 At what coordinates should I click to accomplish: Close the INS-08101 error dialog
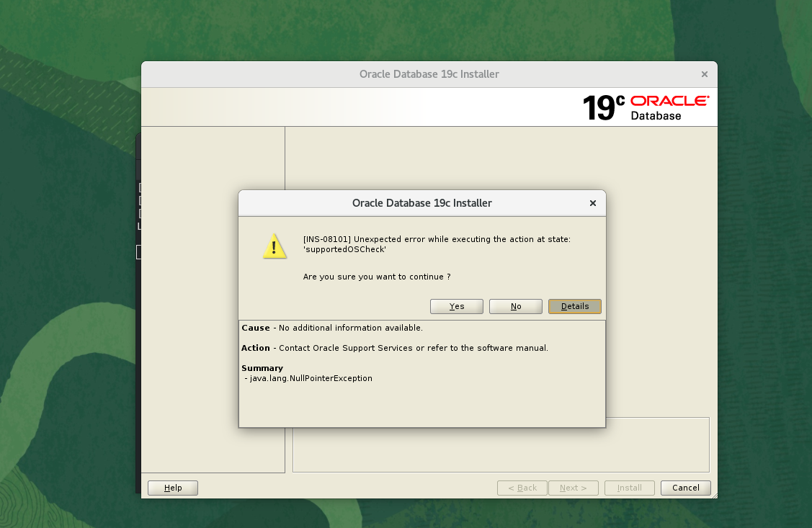(593, 203)
